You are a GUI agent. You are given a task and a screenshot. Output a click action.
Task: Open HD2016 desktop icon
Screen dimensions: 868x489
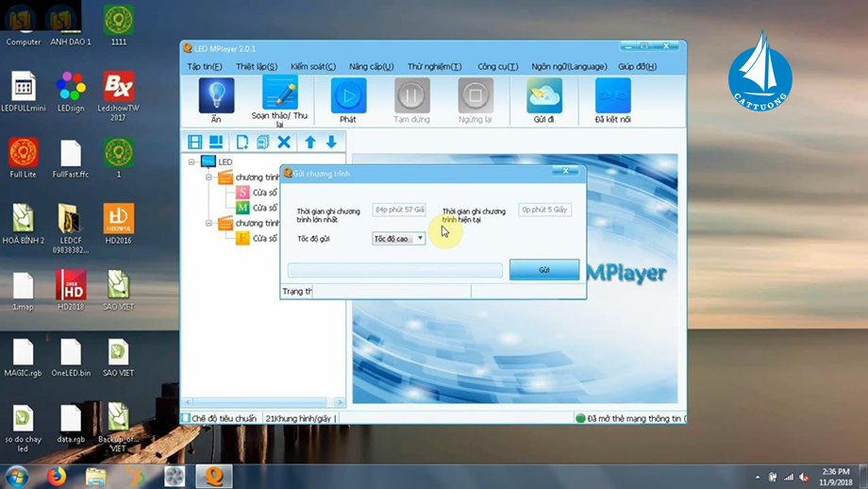pyautogui.click(x=119, y=224)
